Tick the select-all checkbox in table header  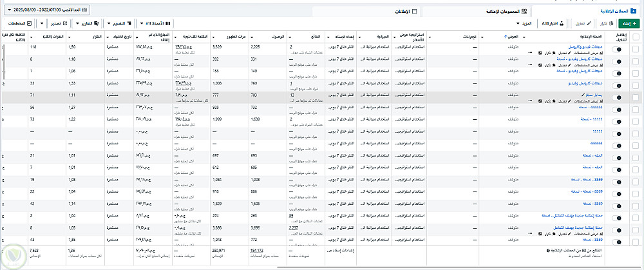tap(636, 38)
